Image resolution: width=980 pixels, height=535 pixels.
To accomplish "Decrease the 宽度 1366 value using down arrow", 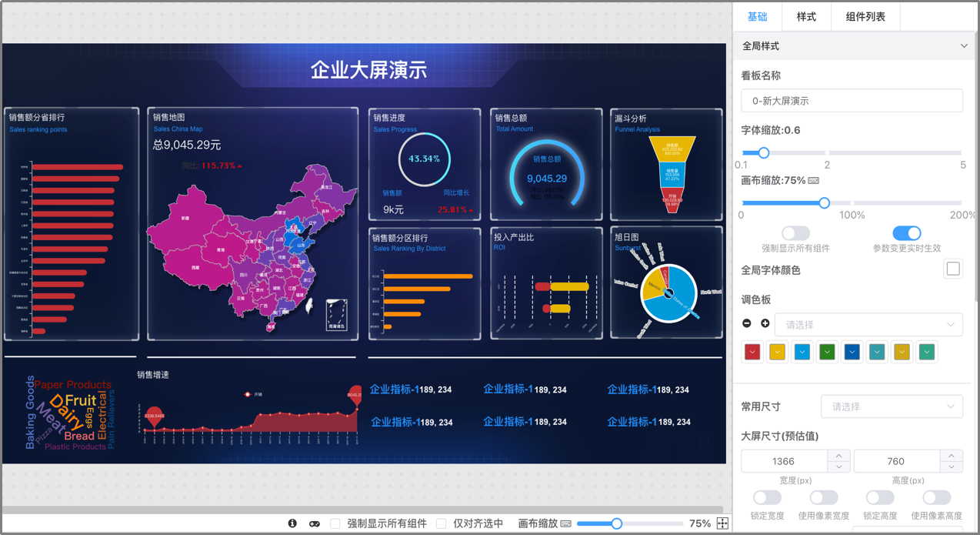I will coord(838,466).
